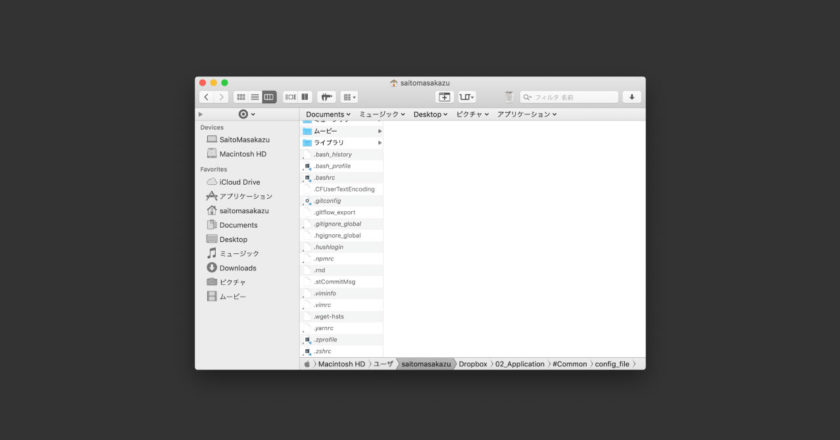Open アプリケーション in sidebar favorites

tap(239, 196)
